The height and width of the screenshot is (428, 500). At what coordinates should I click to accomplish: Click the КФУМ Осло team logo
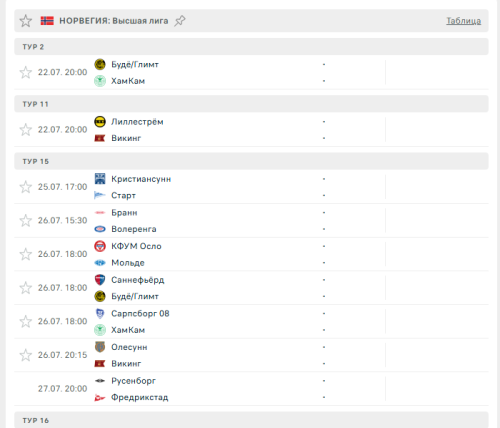coord(100,246)
